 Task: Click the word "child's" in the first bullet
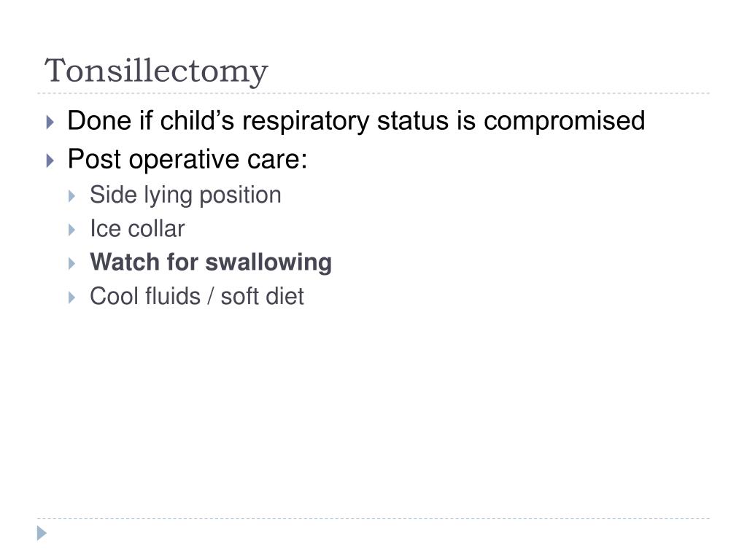point(197,120)
